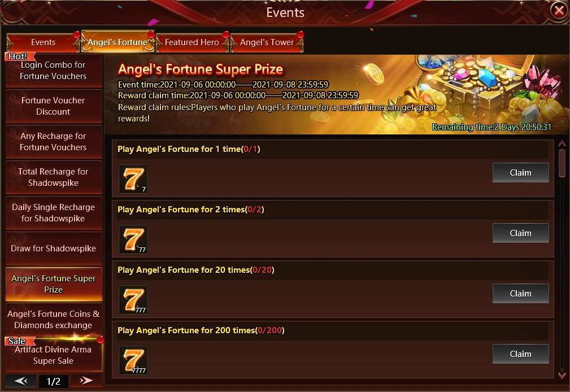The height and width of the screenshot is (392, 570).
Task: Open Artifact Divine Arma Super Sale
Action: tap(54, 355)
